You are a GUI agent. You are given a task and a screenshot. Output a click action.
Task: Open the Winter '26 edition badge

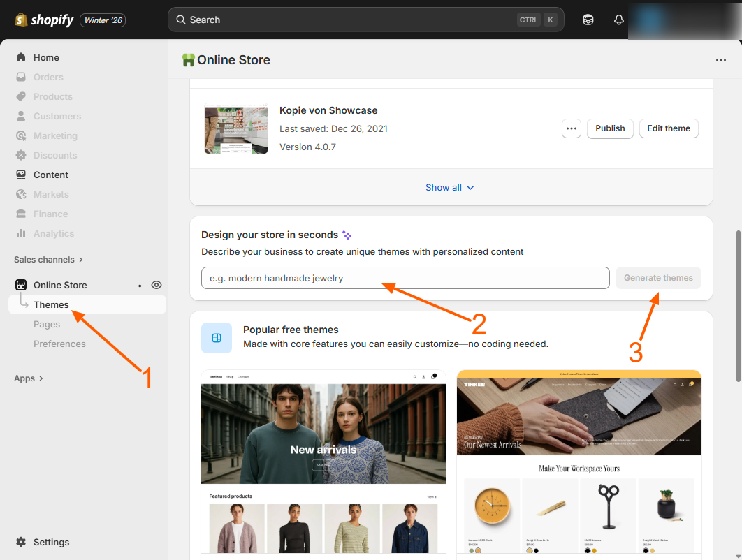pyautogui.click(x=103, y=20)
